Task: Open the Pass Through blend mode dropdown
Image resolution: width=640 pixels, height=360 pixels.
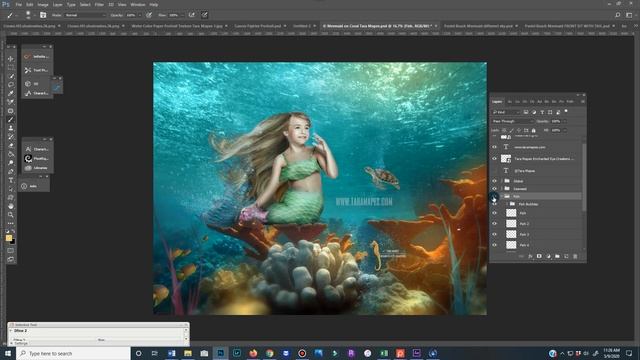Action: pos(513,121)
